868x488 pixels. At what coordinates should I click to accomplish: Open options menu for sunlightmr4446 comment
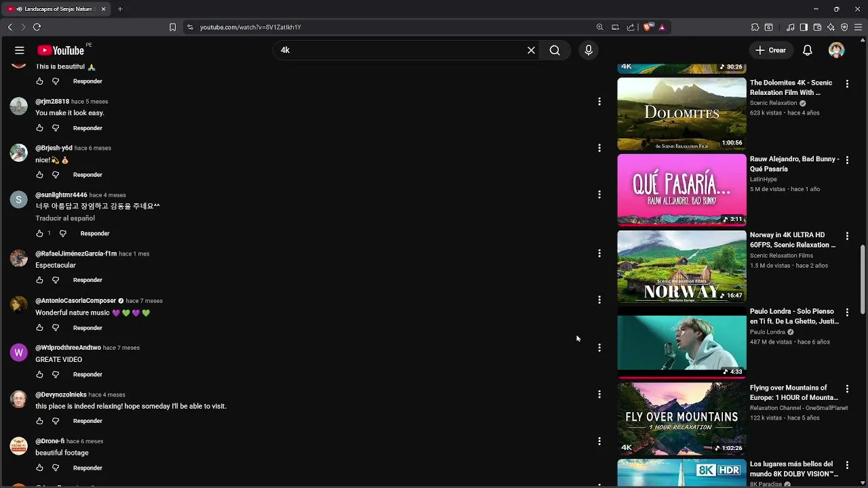coord(599,195)
